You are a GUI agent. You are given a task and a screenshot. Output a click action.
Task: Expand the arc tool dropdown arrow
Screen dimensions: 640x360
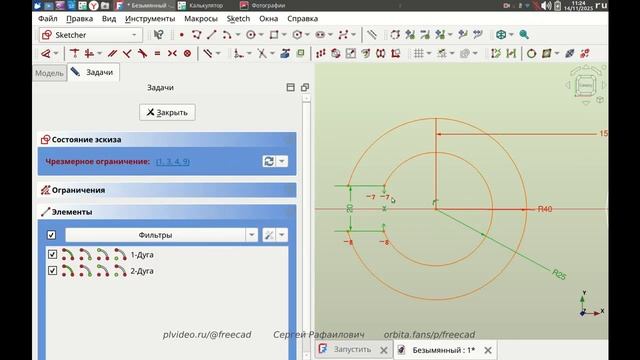238,35
